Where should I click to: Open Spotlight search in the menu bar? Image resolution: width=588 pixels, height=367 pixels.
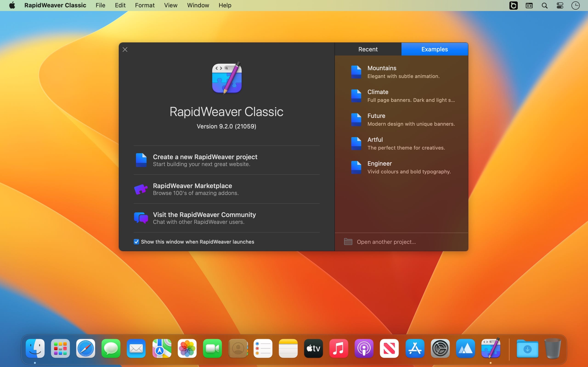tap(545, 5)
